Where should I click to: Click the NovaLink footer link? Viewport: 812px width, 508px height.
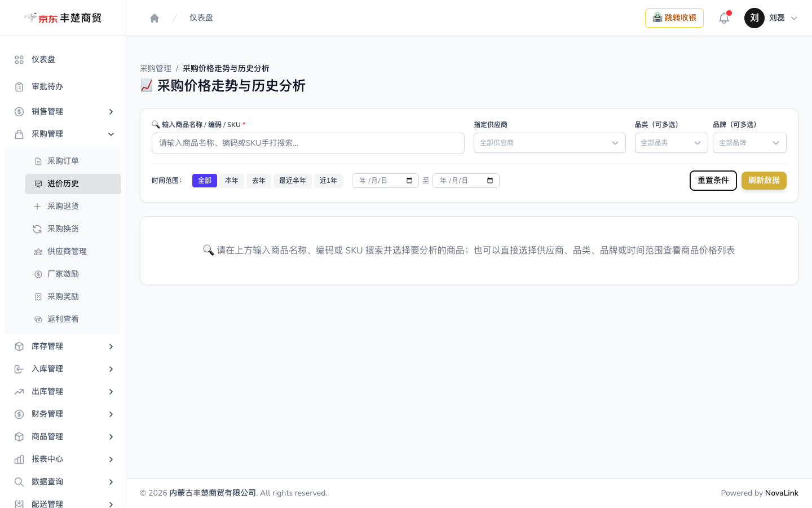782,493
